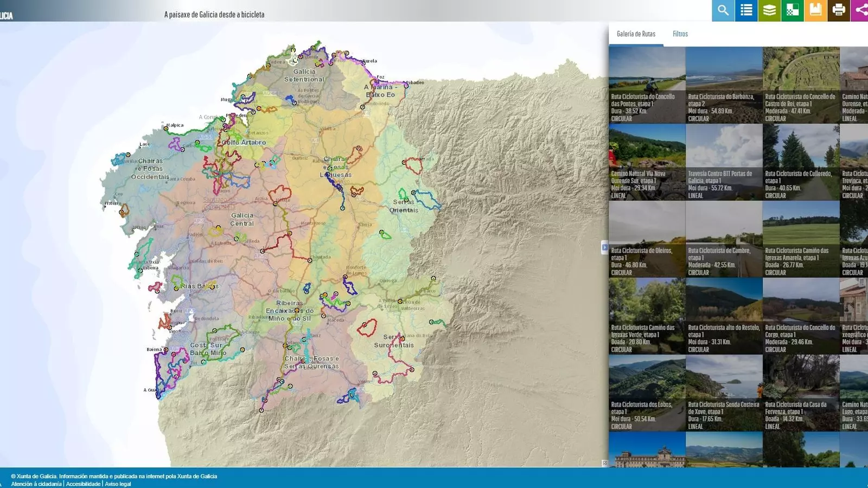Open Ruta Cicloturista dos Lobos route card
Image resolution: width=868 pixels, height=488 pixels.
tap(647, 393)
